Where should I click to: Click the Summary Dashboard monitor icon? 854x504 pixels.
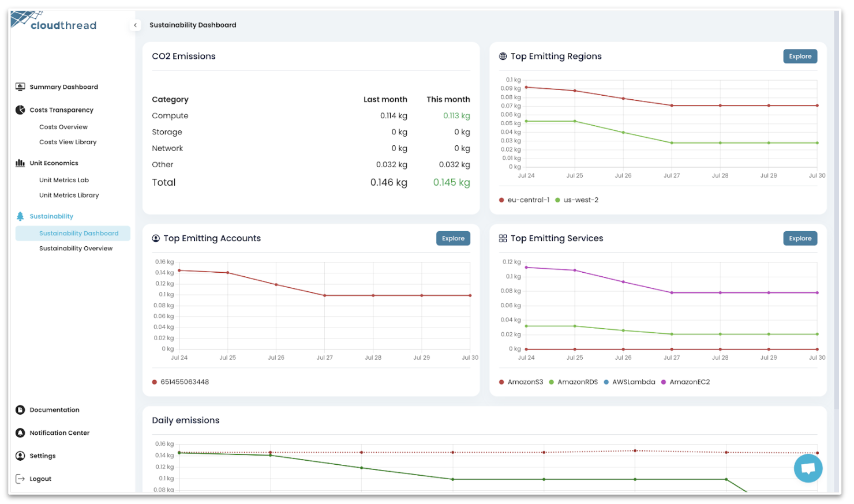[20, 87]
